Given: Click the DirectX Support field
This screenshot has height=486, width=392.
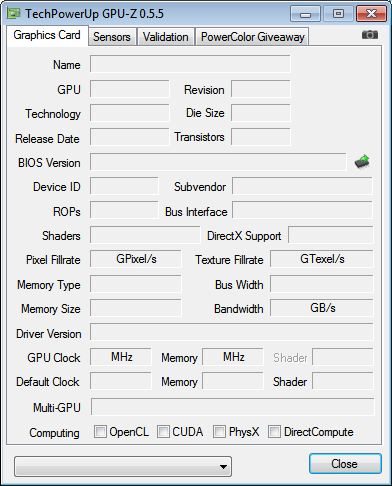Looking at the screenshot, I should pyautogui.click(x=331, y=235).
